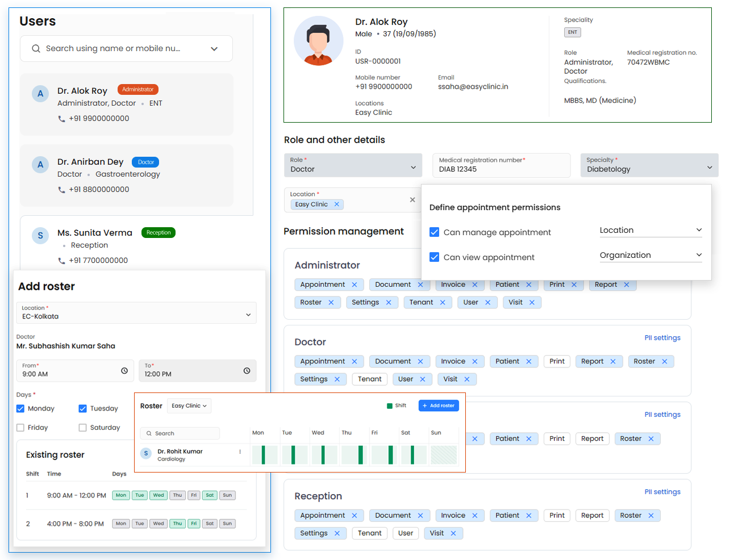Screen dimensions: 734x560
Task: Open Easy Clinic roster location dropdown
Action: [x=189, y=406]
